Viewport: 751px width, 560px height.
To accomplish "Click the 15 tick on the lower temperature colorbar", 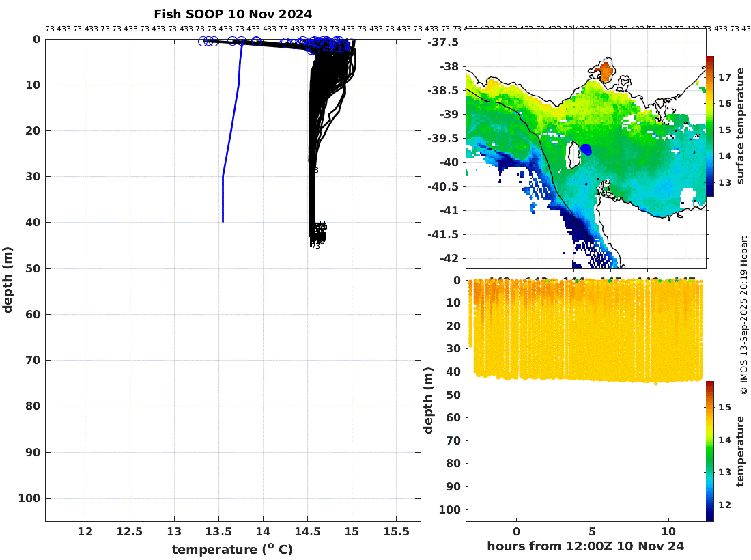I will click(x=724, y=407).
